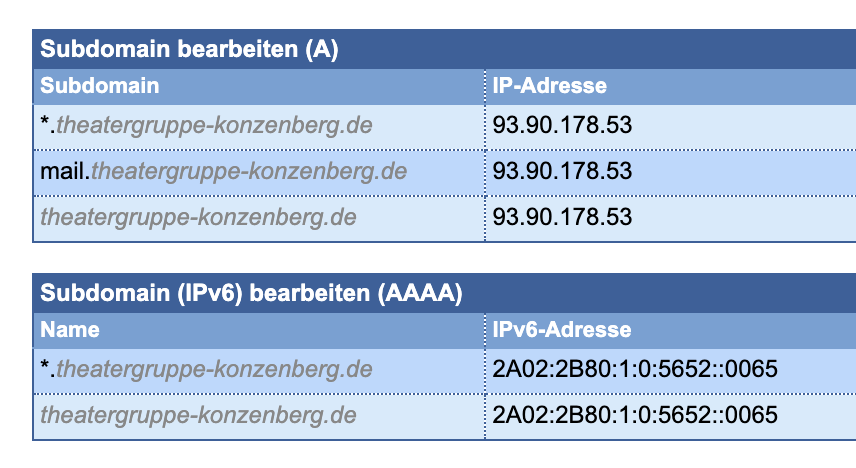Click the 'mail.' prefix in the A table
Image resolution: width=856 pixels, height=468 pixels.
(65, 171)
